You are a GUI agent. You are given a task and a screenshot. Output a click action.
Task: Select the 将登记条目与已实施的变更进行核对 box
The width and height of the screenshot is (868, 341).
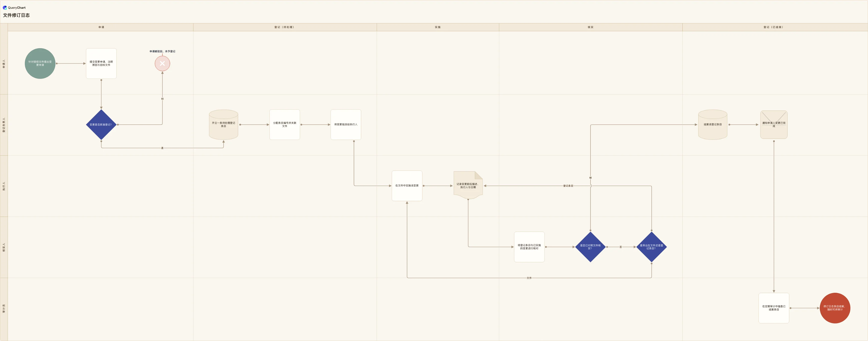[x=529, y=247]
